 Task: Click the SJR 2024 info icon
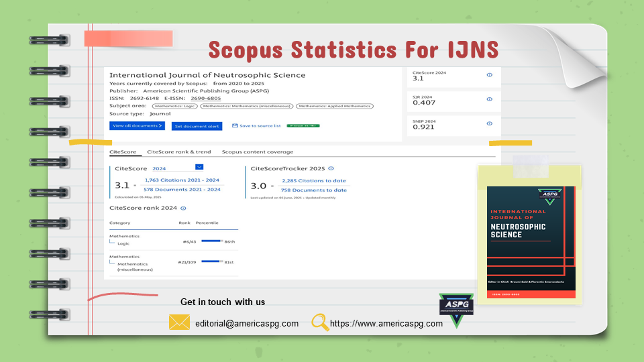pos(489,99)
